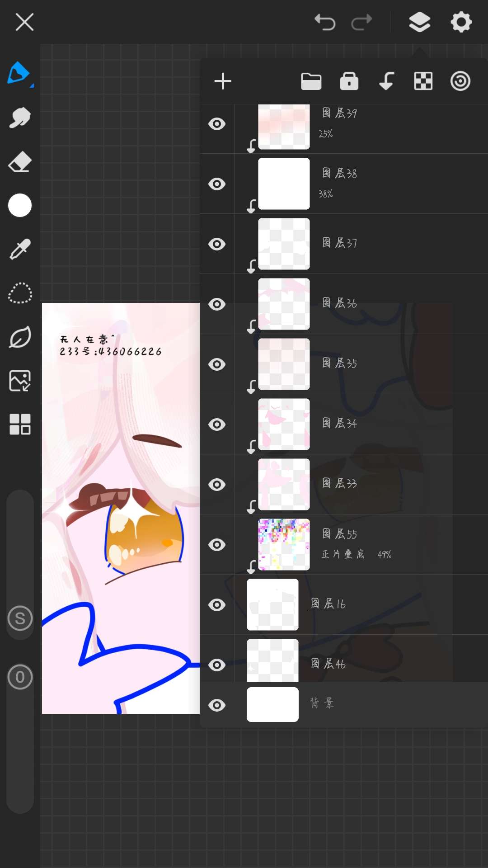Screen dimensions: 488x868
Task: Lock the selected layer
Action: [349, 81]
